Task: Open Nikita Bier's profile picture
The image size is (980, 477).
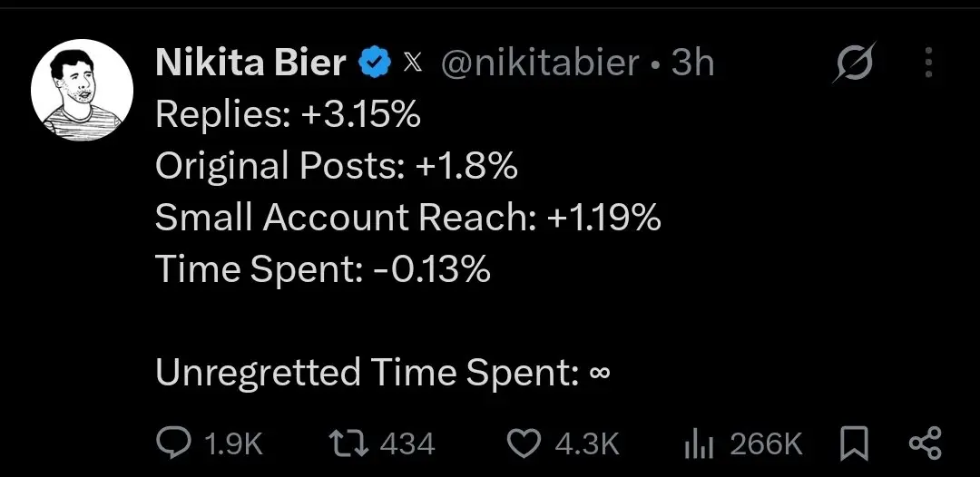Action: tap(82, 90)
